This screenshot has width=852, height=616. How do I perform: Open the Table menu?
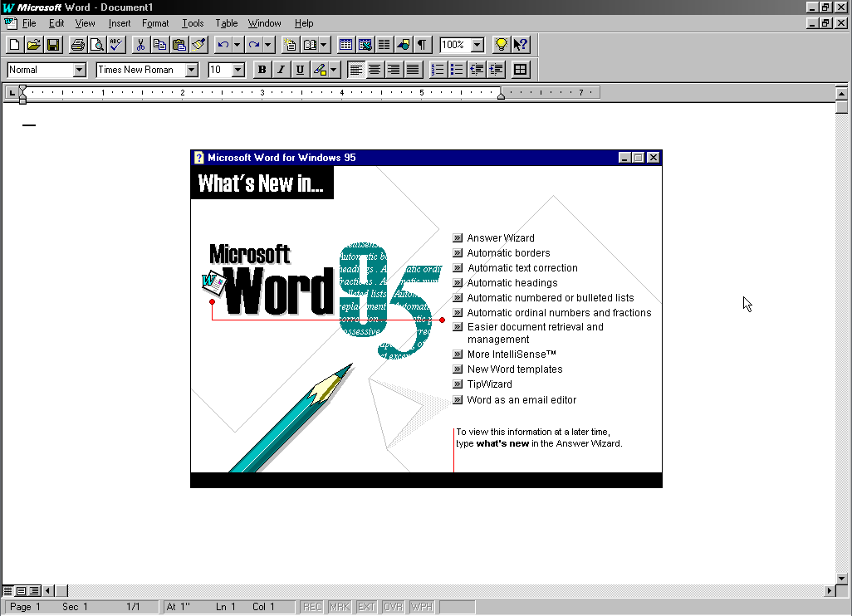click(x=226, y=23)
